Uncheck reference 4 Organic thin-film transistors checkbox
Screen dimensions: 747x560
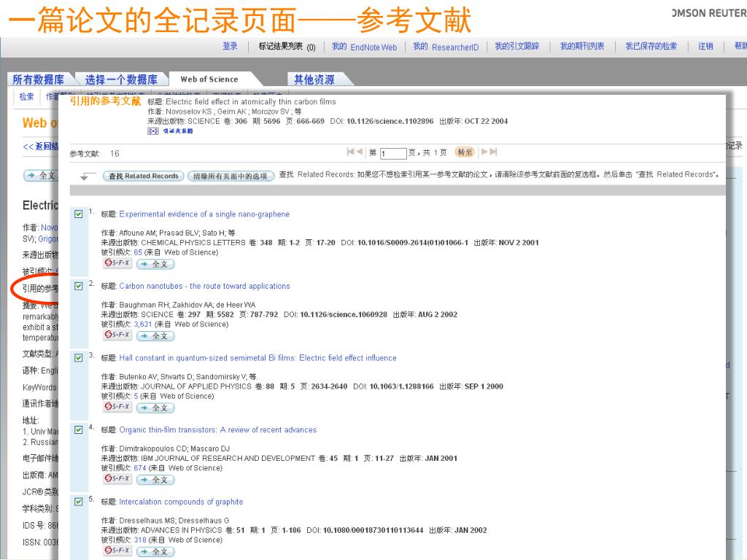pos(79,430)
